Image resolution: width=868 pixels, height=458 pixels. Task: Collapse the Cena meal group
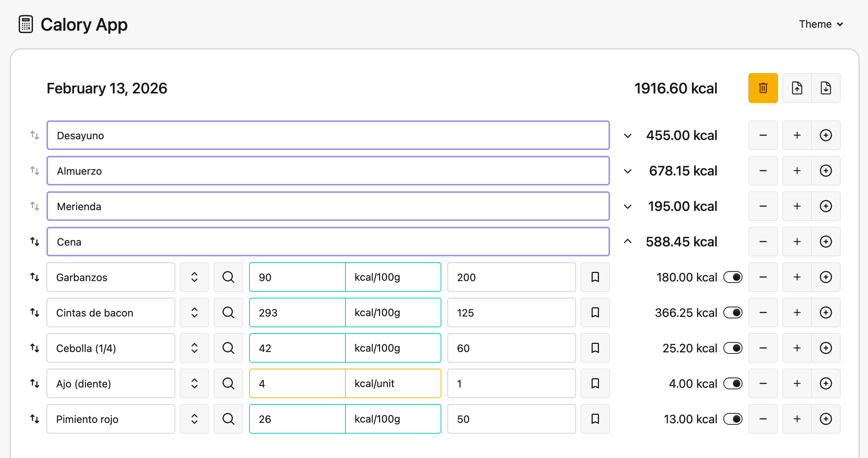tap(628, 242)
